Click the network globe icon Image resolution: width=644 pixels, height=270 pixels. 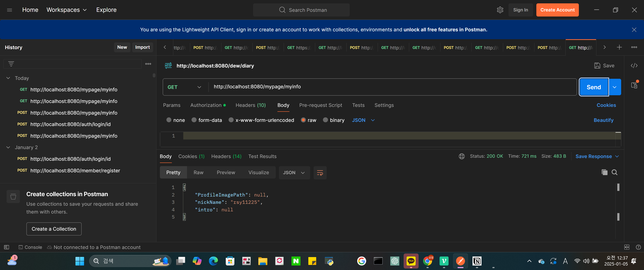point(461,156)
